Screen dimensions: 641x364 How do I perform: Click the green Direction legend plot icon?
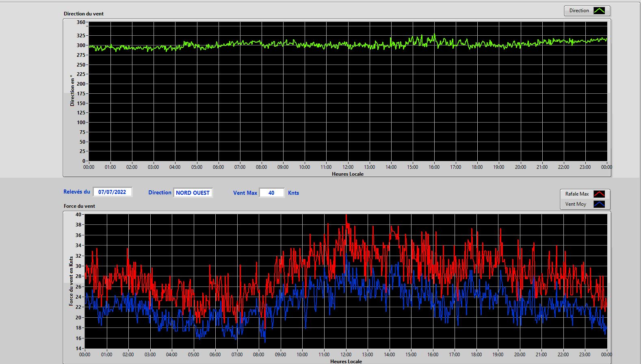(x=599, y=11)
